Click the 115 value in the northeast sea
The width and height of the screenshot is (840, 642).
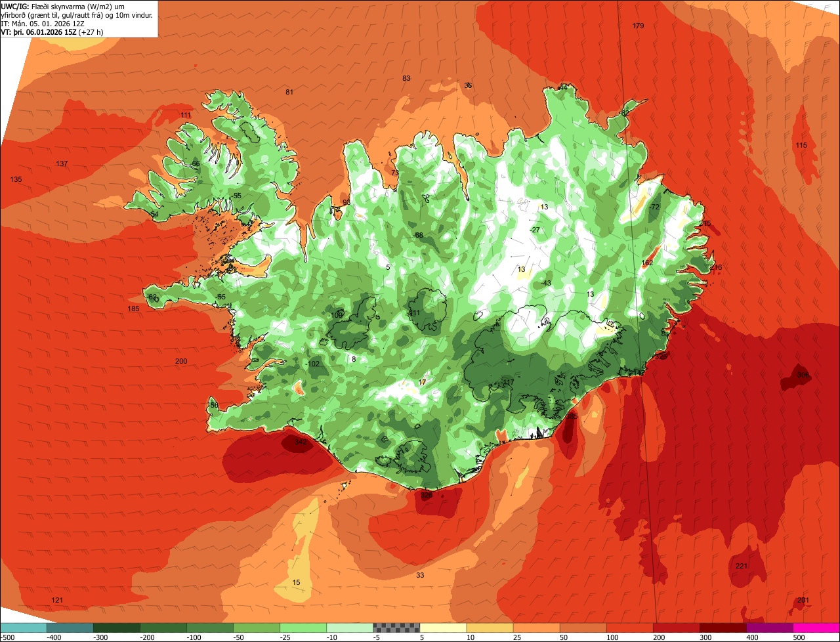(x=801, y=145)
